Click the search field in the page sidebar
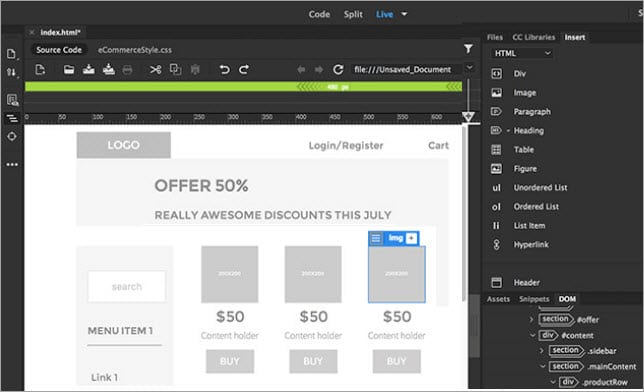The image size is (644, 392). pyautogui.click(x=126, y=286)
